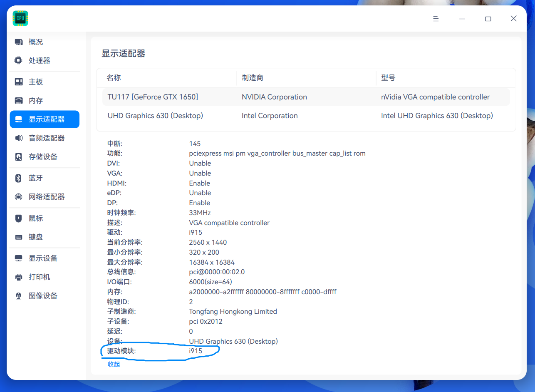Select 内存 in the sidebar
This screenshot has height=392, width=535.
tap(45, 101)
